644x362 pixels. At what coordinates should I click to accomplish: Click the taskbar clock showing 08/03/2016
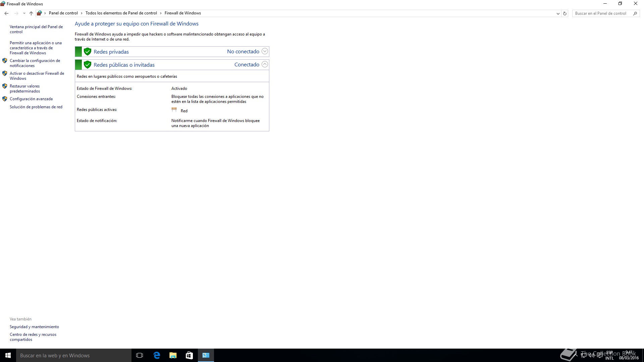click(629, 355)
